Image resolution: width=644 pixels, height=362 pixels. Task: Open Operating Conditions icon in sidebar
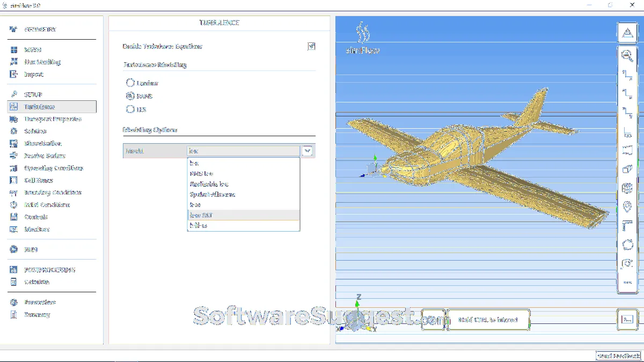tap(14, 168)
